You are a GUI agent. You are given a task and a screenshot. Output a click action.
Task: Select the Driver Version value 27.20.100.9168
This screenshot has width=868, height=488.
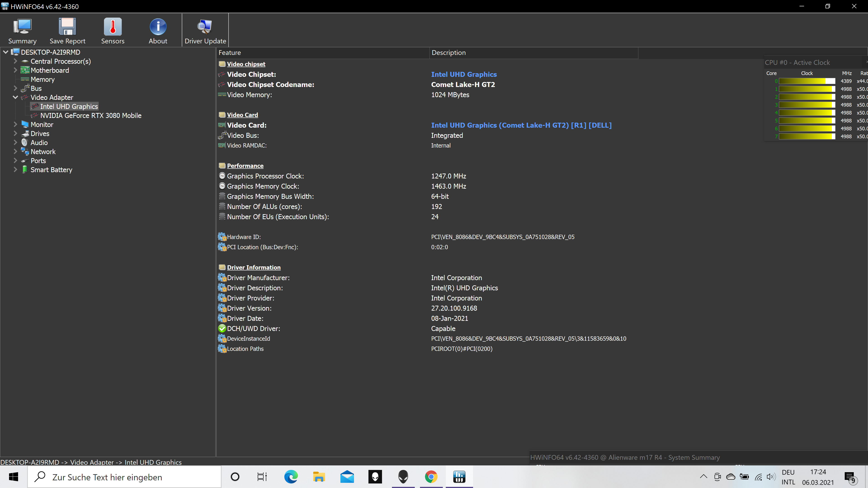point(454,308)
